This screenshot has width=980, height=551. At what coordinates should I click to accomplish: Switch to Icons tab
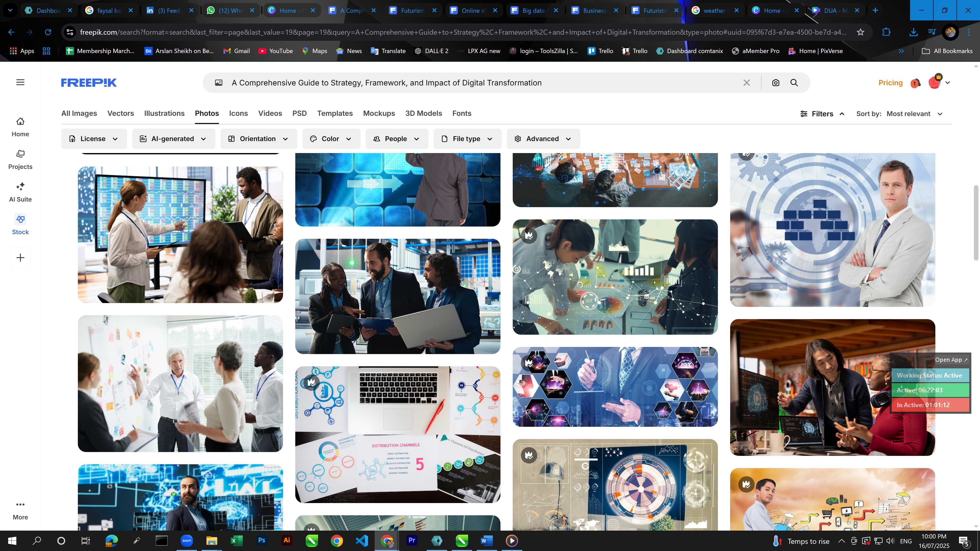239,113
